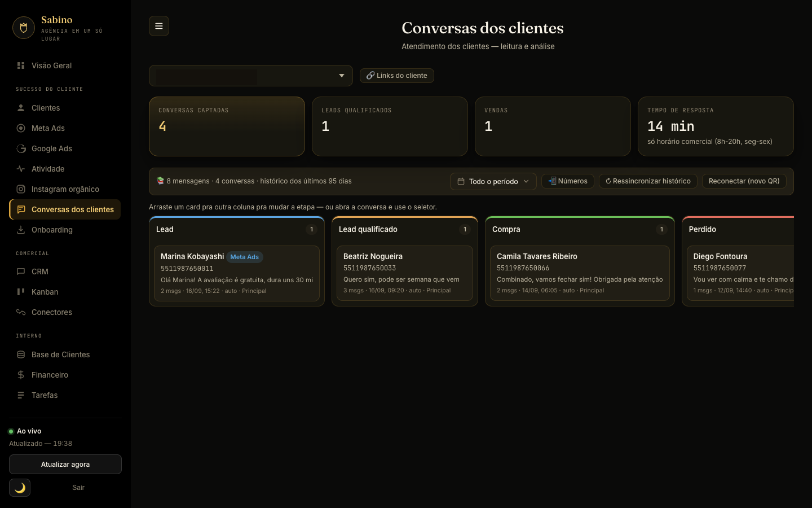The height and width of the screenshot is (508, 812).
Task: Open the Todo o período filter
Action: 493,181
